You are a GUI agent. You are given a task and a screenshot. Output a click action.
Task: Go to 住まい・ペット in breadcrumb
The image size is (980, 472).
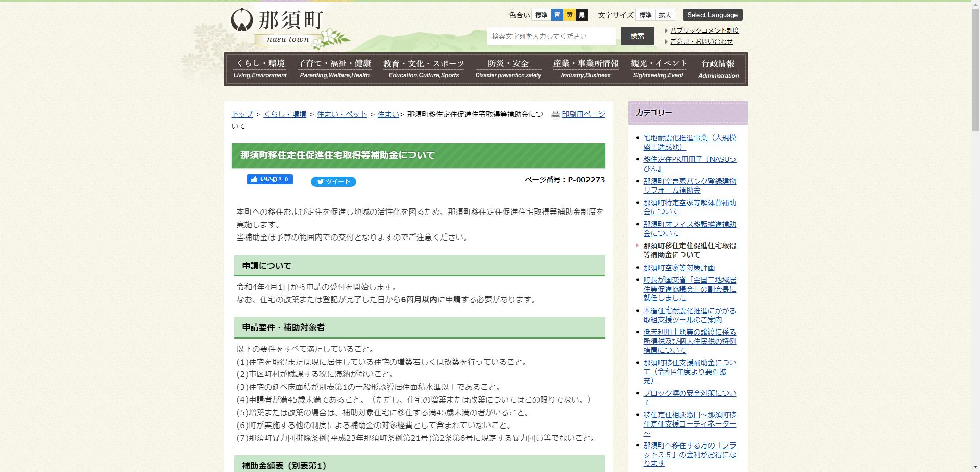tap(342, 114)
